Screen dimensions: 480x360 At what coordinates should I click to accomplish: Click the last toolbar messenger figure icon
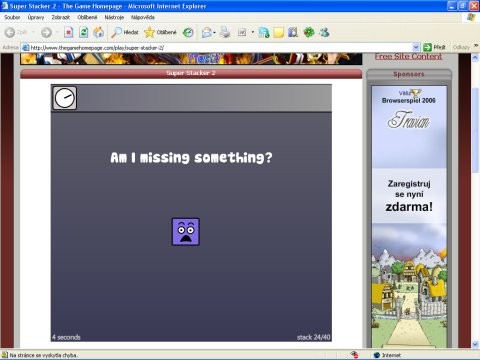tap(324, 32)
